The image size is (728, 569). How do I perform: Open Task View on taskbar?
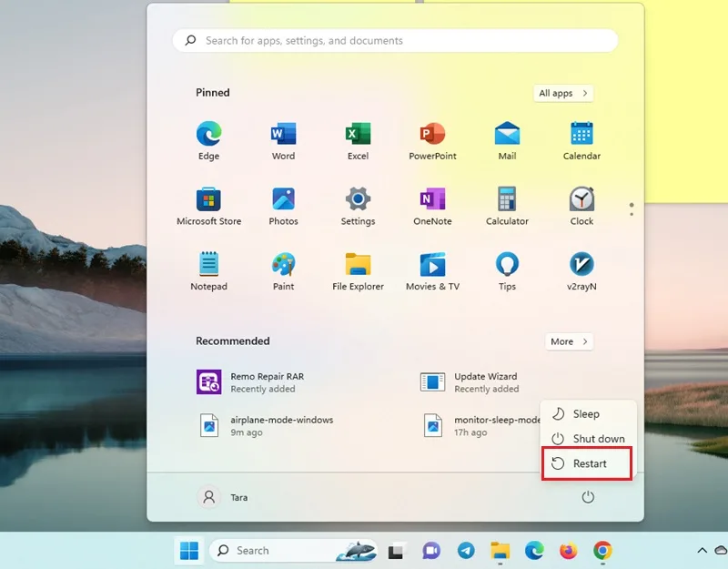pos(396,551)
